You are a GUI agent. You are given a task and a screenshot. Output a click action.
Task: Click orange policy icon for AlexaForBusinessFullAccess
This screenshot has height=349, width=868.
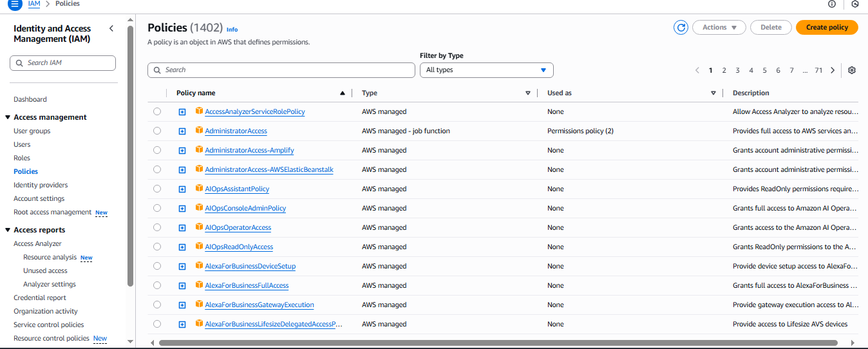(200, 285)
